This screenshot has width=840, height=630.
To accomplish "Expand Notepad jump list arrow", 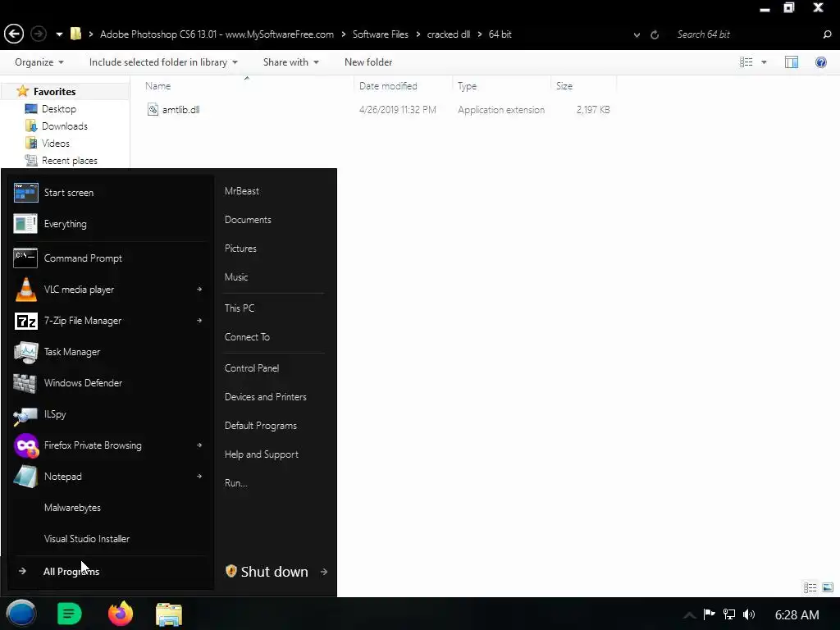I will click(199, 477).
